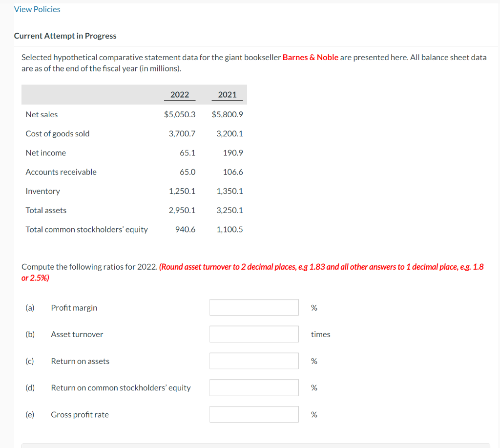Click the Return on assets input field
Viewport: 500px width, 448px height.
coord(254,361)
